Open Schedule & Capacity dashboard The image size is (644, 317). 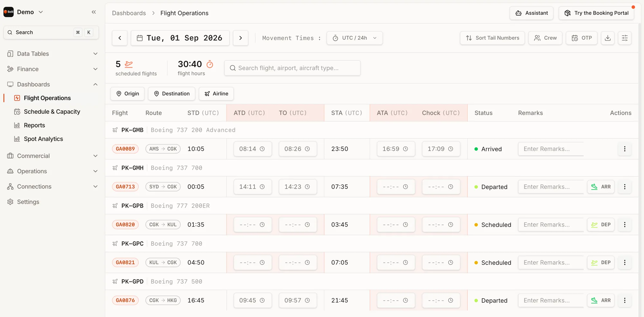pos(52,112)
